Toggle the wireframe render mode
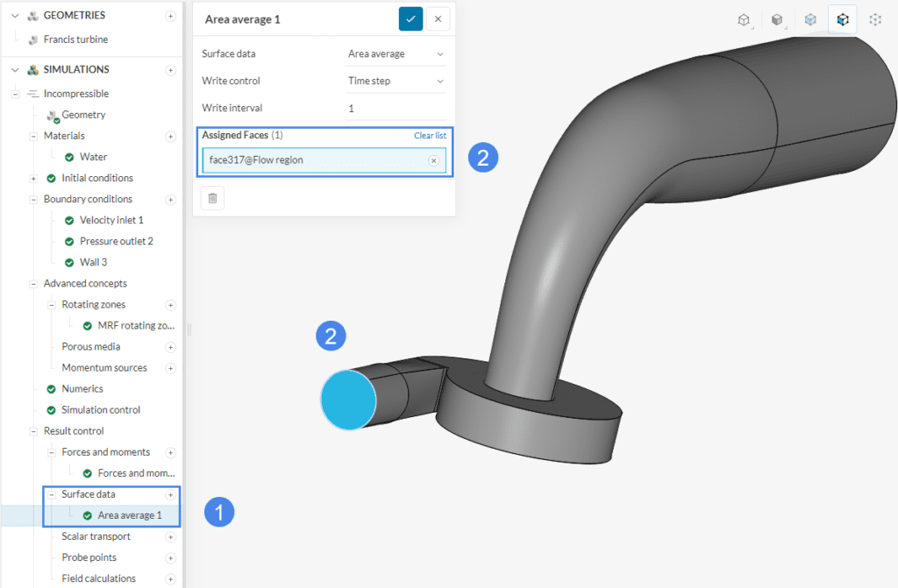The width and height of the screenshot is (898, 588). tap(744, 20)
